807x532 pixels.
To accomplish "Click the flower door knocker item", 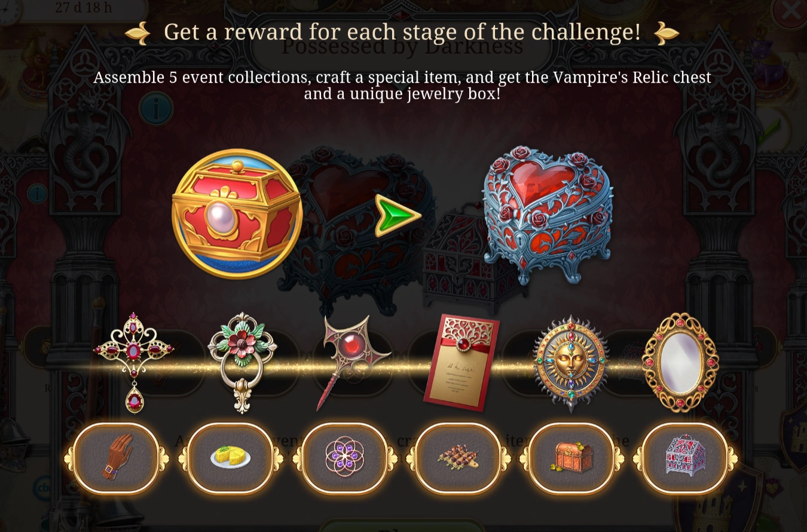I will (x=242, y=362).
